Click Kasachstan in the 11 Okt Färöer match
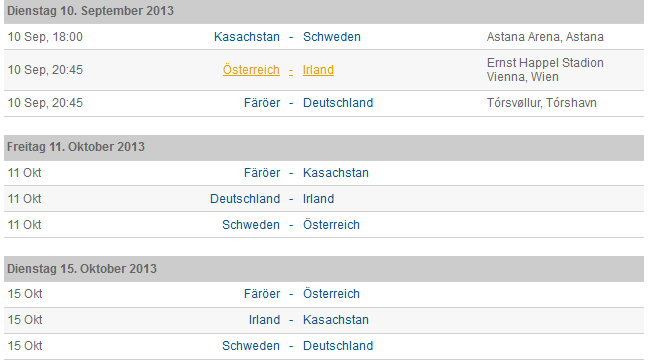The image size is (651, 362). 335,173
